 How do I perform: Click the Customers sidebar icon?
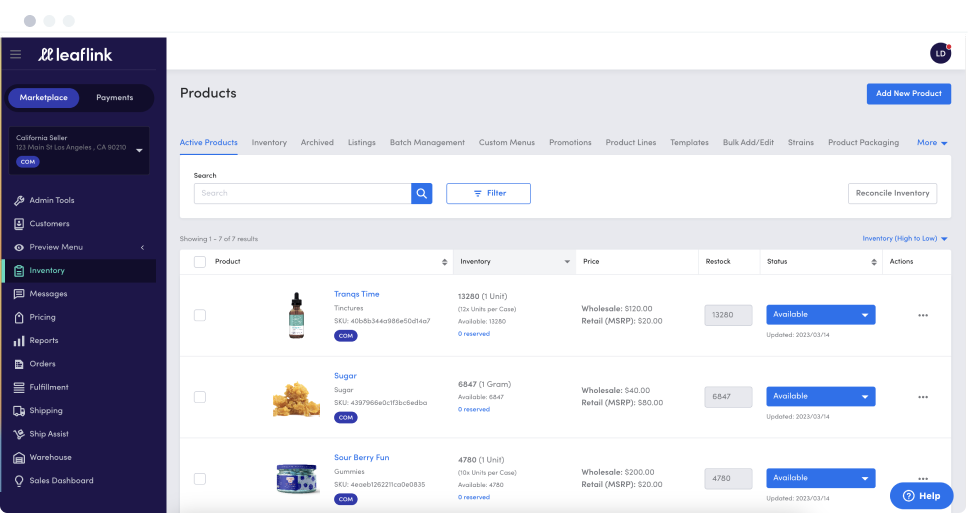pyautogui.click(x=19, y=223)
